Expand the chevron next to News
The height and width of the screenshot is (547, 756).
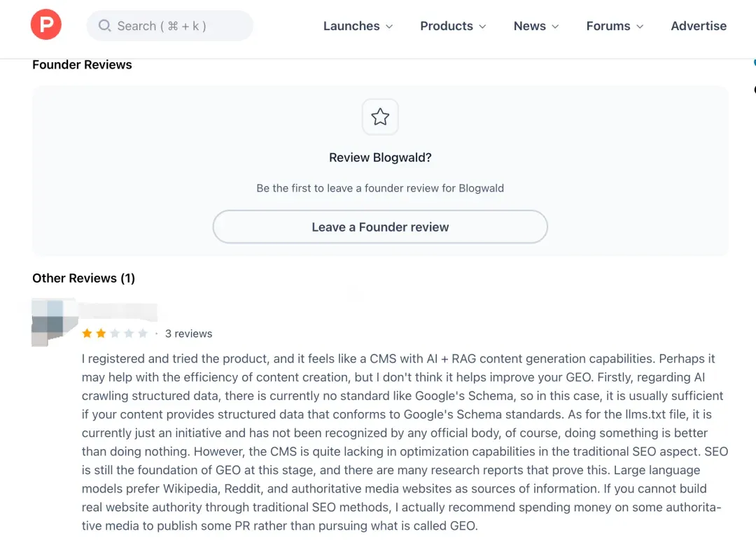point(556,27)
